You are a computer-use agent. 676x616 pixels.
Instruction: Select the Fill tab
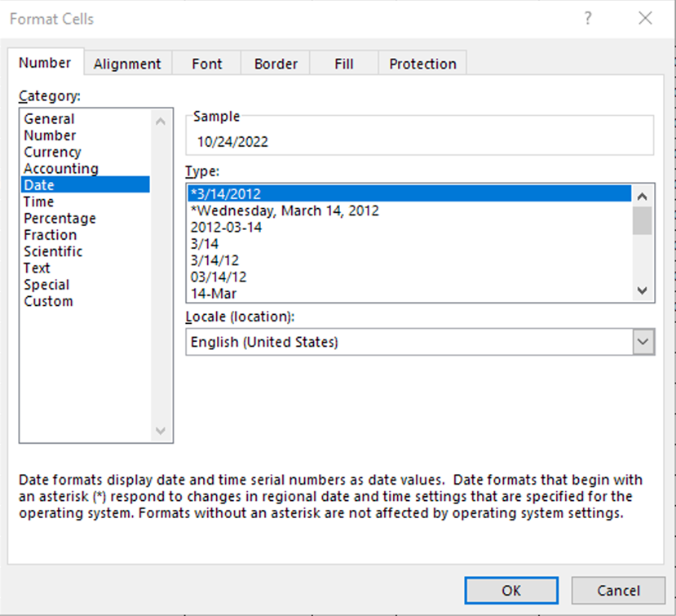(343, 64)
